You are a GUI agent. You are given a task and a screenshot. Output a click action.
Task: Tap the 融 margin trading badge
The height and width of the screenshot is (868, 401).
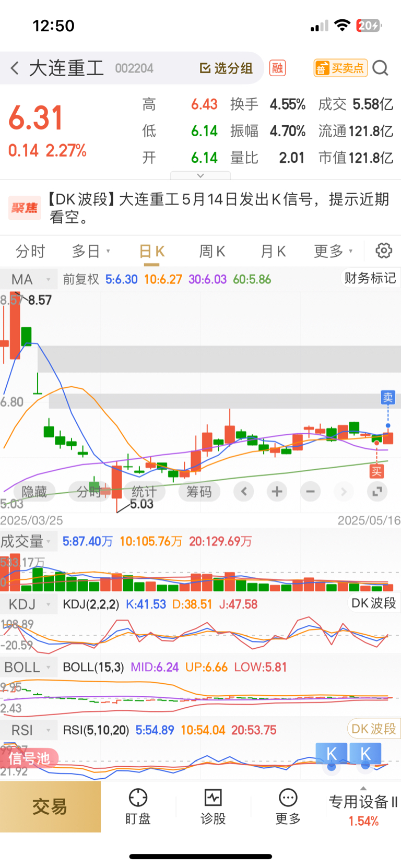point(277,68)
